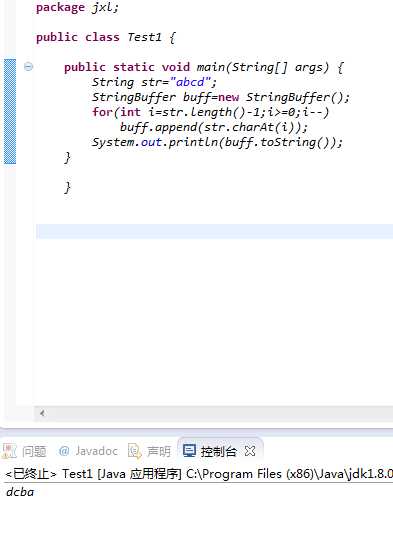
Task: Click the String str="abcd"; line
Action: (x=154, y=82)
